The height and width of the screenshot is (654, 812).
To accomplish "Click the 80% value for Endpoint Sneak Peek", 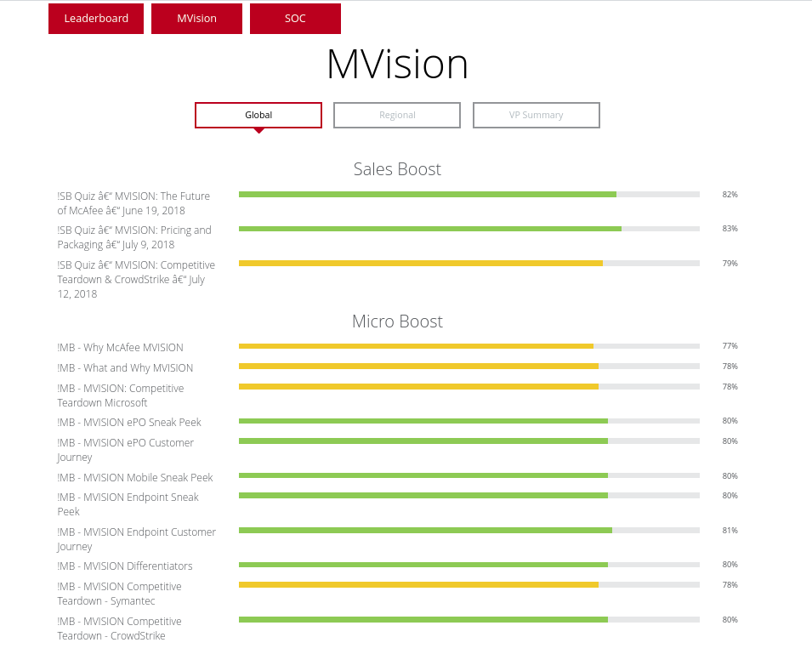I will [x=730, y=496].
